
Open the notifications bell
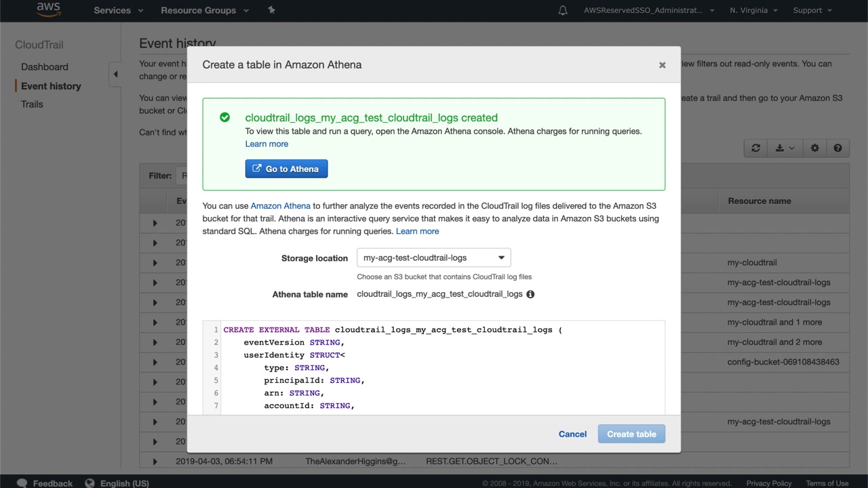point(562,10)
